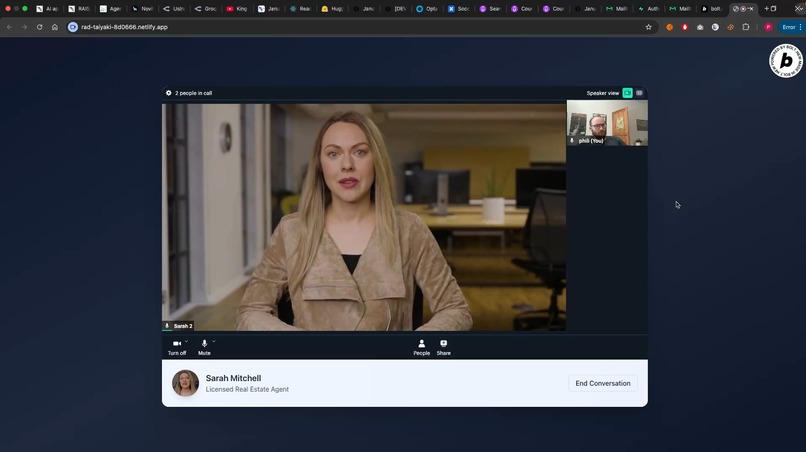Click the 'Sarah Mitchell' name text
Viewport: 806px width, 452px height.
[233, 378]
